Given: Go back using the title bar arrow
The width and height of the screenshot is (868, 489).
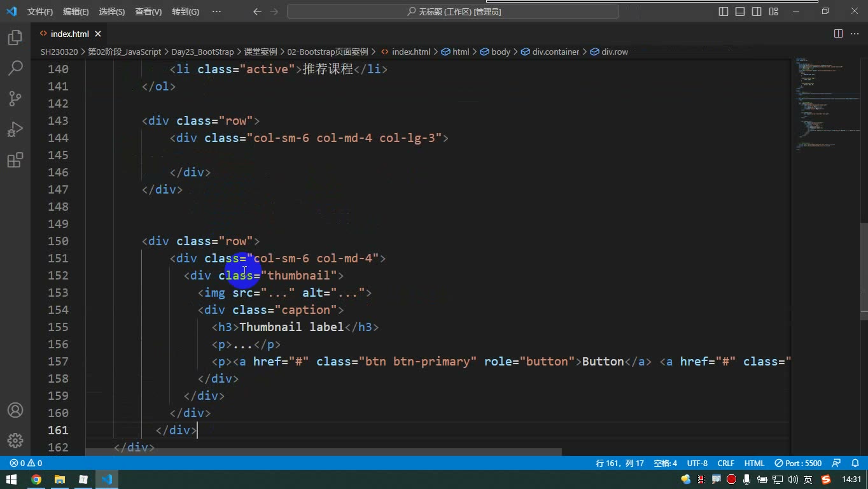Looking at the screenshot, I should pos(257,11).
